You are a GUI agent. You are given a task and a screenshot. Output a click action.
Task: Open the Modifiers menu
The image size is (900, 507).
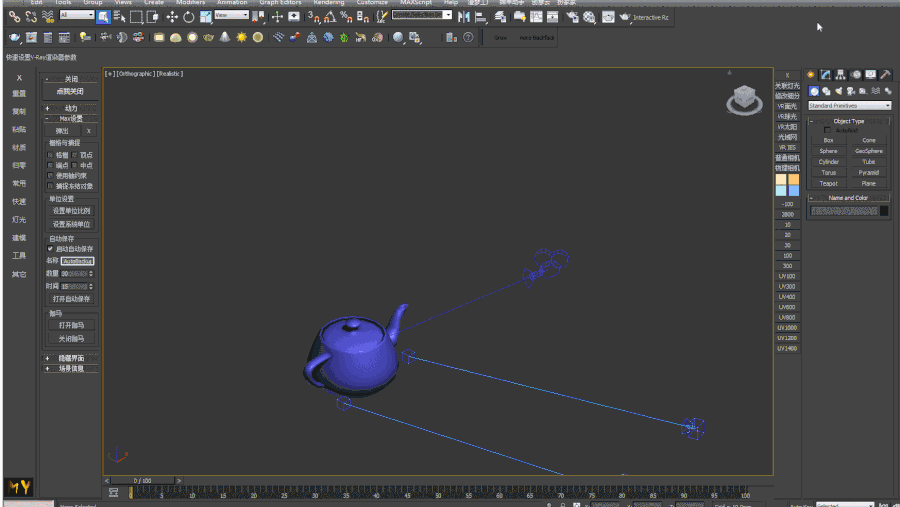[x=191, y=2]
